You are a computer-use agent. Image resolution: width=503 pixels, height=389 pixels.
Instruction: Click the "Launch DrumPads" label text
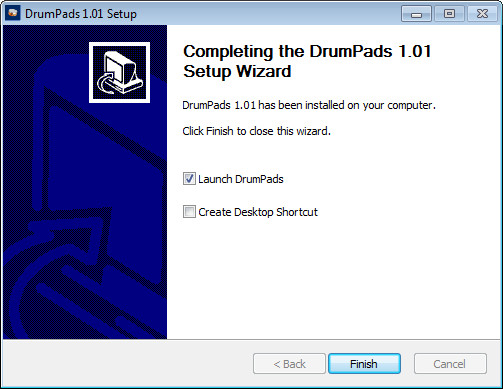click(241, 179)
